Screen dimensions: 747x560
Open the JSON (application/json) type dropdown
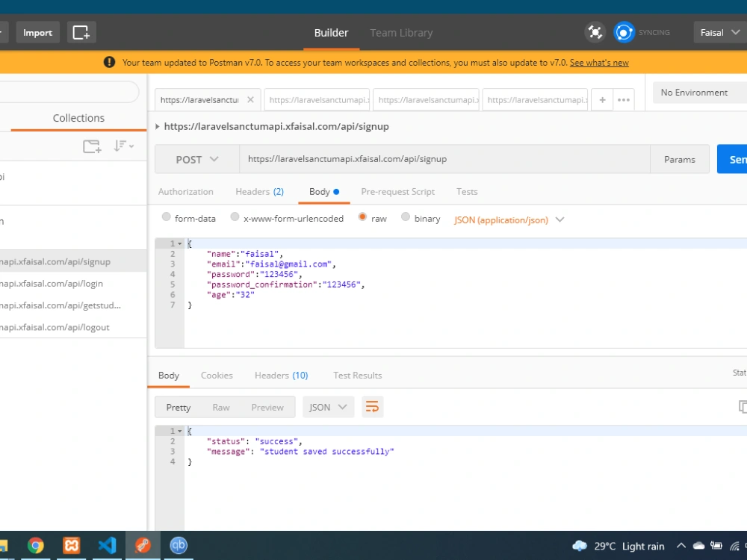509,220
